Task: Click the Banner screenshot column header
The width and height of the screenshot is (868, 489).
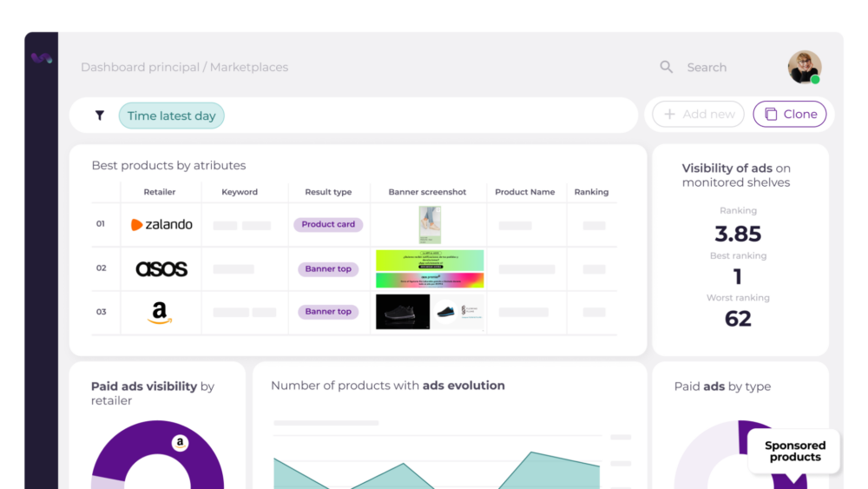Action: 427,192
